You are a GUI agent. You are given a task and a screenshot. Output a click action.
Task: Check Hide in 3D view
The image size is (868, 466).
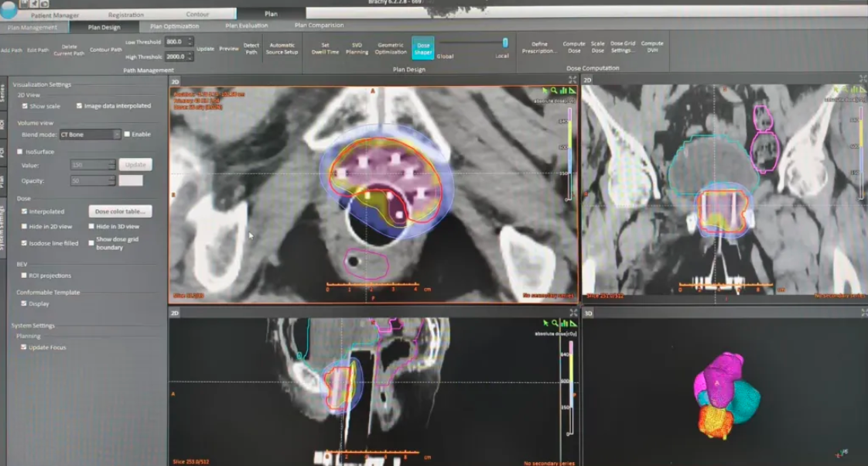tap(91, 226)
